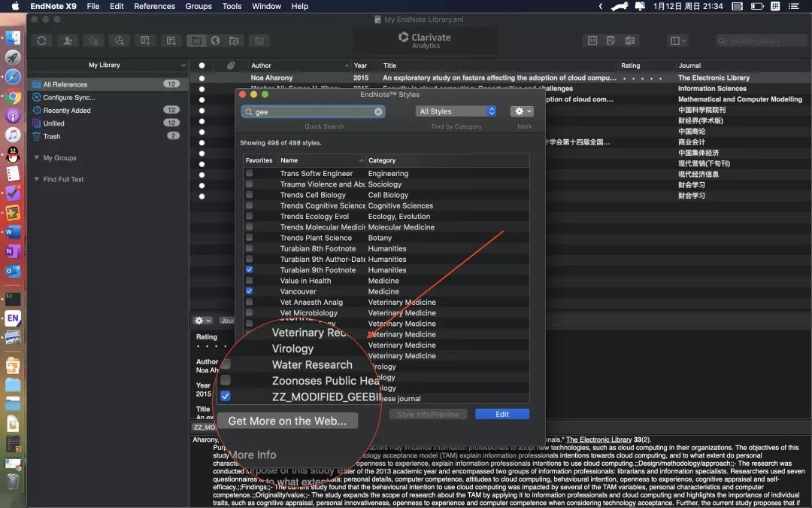Open the References menu
Screen dimensions: 812x508
[x=154, y=6]
